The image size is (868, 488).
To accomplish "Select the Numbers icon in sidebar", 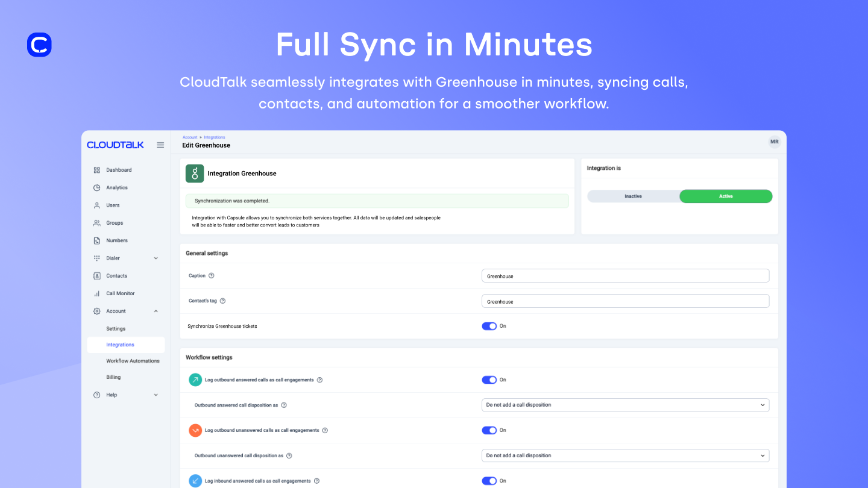I will pos(96,240).
